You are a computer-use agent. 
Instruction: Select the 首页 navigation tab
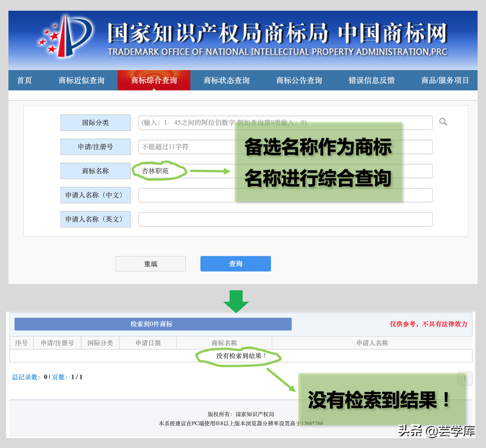tap(24, 80)
